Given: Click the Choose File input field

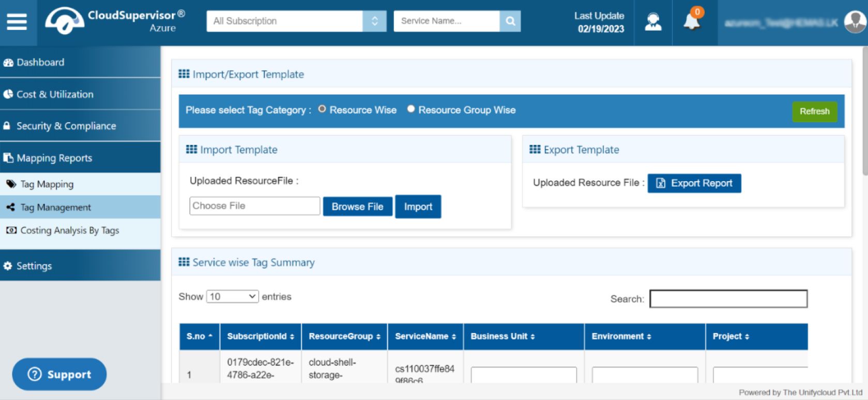Looking at the screenshot, I should [254, 205].
